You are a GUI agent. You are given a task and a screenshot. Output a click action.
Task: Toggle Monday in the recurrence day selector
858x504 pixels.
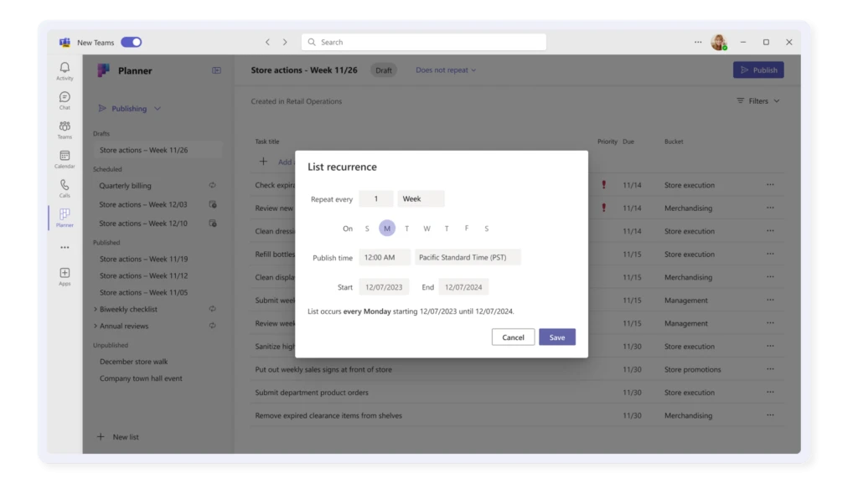(x=387, y=228)
